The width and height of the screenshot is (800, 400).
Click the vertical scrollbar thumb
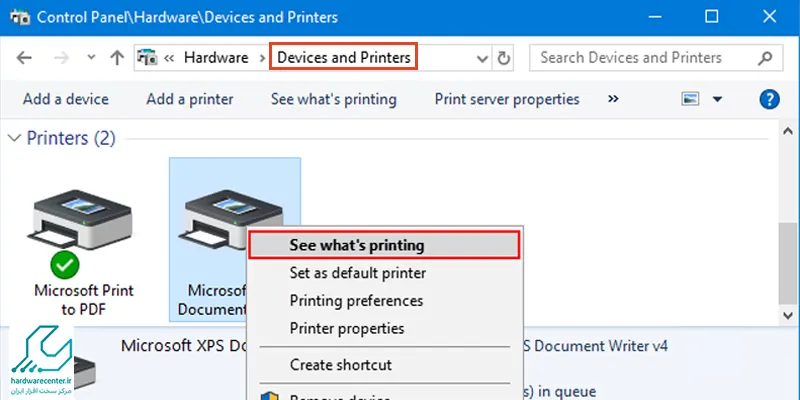(x=788, y=264)
